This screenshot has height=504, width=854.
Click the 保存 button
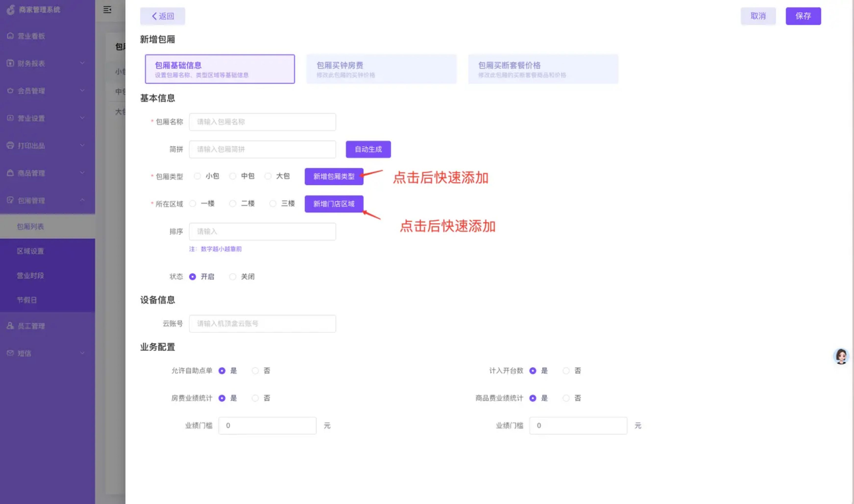point(803,16)
